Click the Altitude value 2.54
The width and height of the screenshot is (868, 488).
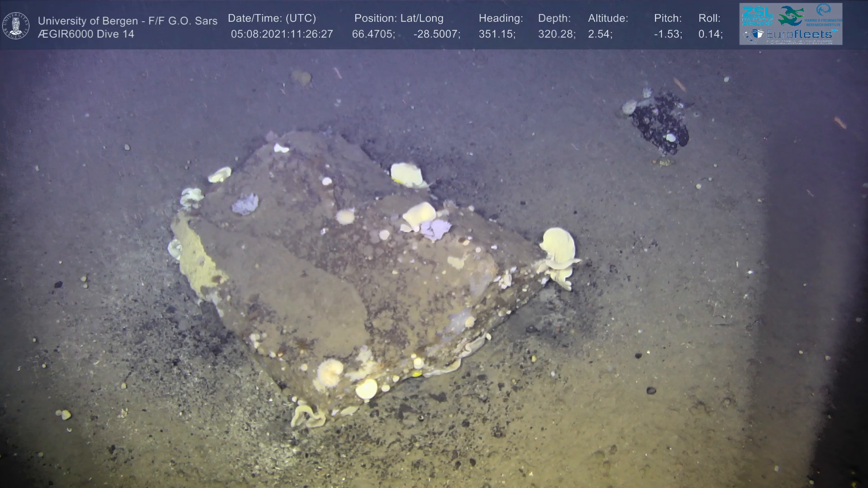point(600,34)
